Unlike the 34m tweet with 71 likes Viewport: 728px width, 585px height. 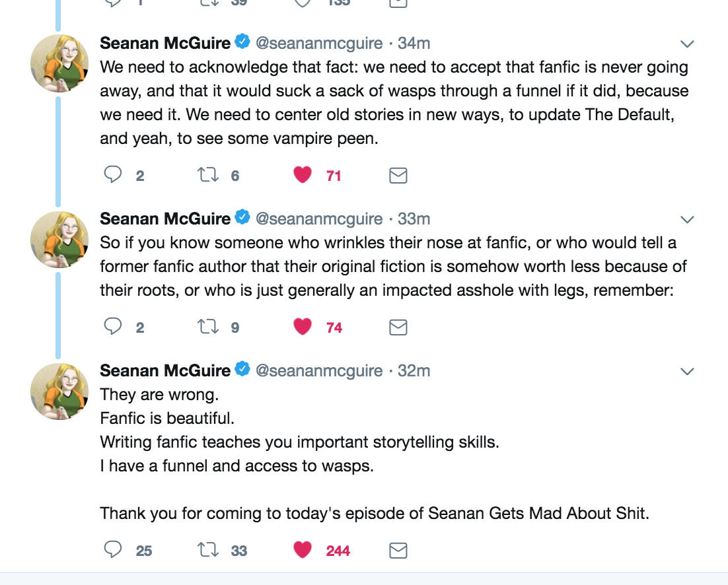tap(303, 175)
